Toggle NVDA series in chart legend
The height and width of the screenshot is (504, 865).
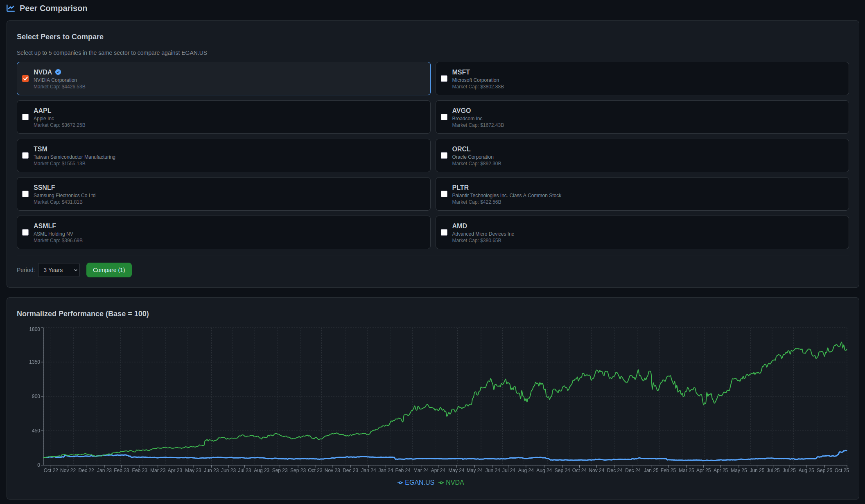click(x=455, y=483)
